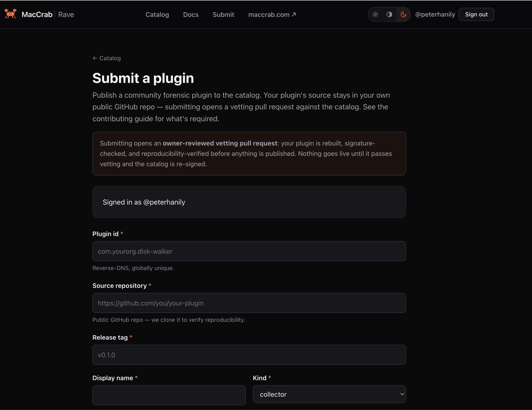Screen dimensions: 532x410
Task: Sign out of the account
Action: tap(476, 14)
